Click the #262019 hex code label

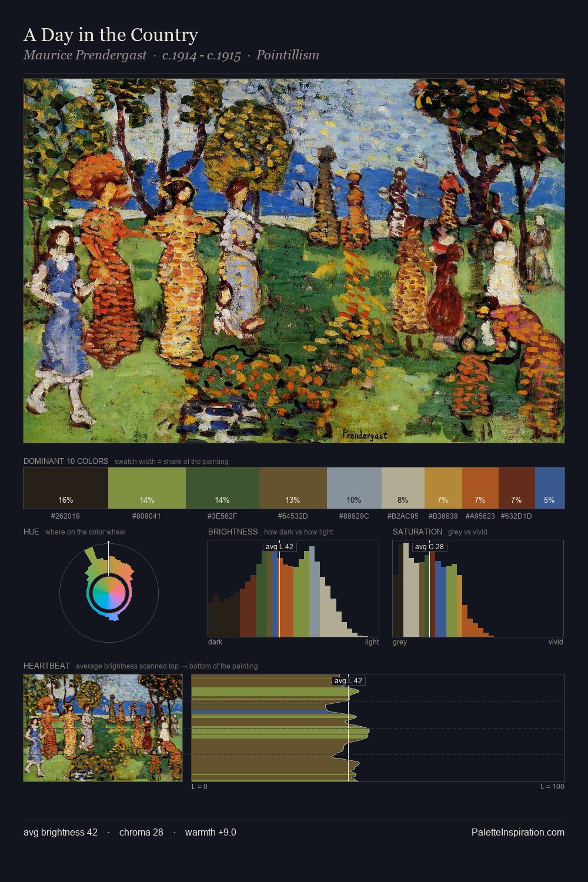point(65,516)
